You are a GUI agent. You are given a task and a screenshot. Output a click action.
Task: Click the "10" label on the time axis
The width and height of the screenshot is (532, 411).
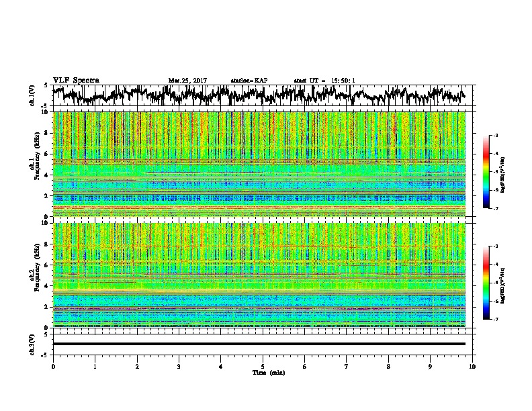point(472,367)
